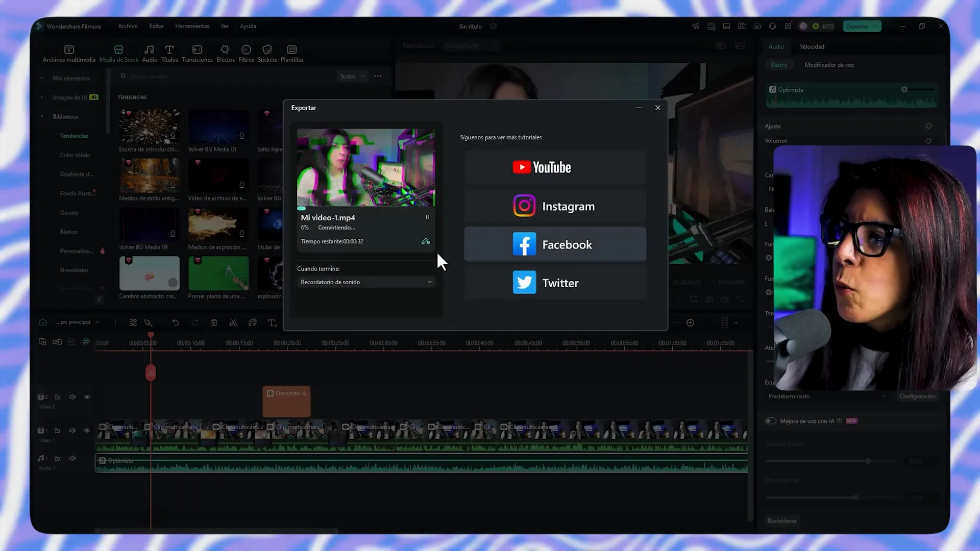Expand Imagen de IA in sidebar
The image size is (980, 551).
tap(42, 97)
